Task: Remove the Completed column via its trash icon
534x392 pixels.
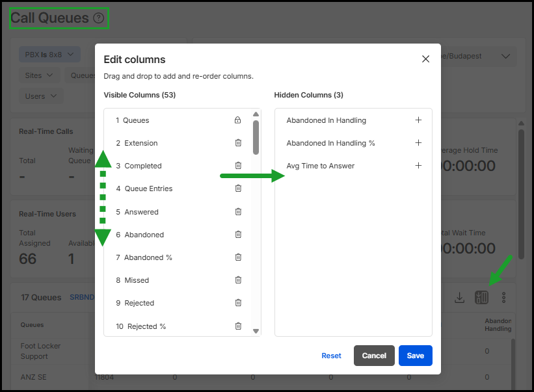Action: tap(238, 166)
